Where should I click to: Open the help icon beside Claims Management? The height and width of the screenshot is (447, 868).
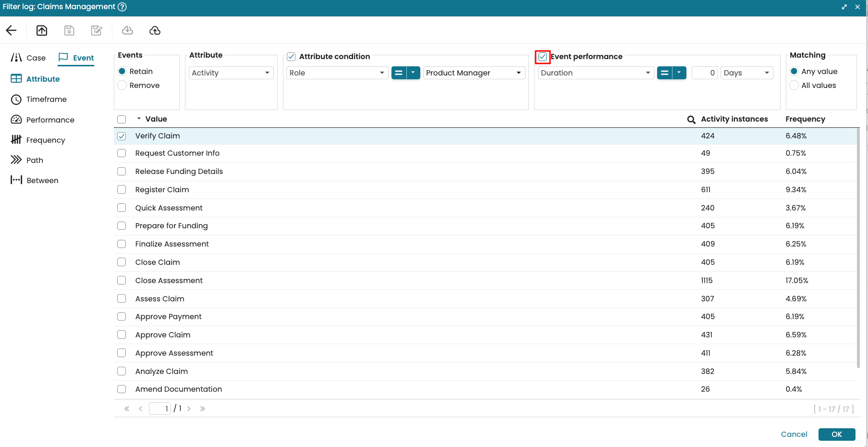point(122,7)
